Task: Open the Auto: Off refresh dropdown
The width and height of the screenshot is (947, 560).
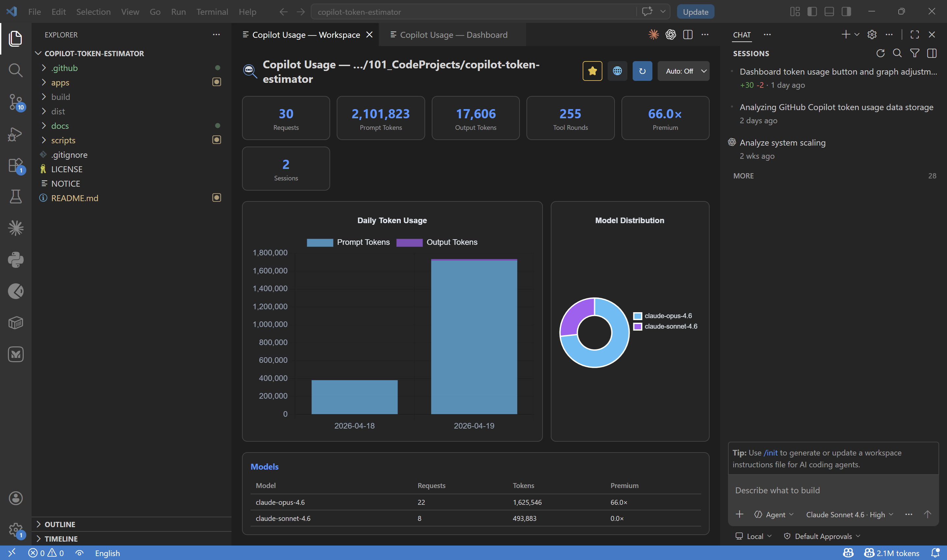Action: (683, 71)
